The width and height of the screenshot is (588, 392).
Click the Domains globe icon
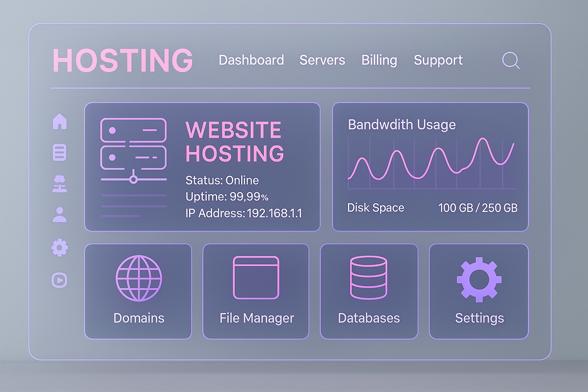pyautogui.click(x=139, y=278)
